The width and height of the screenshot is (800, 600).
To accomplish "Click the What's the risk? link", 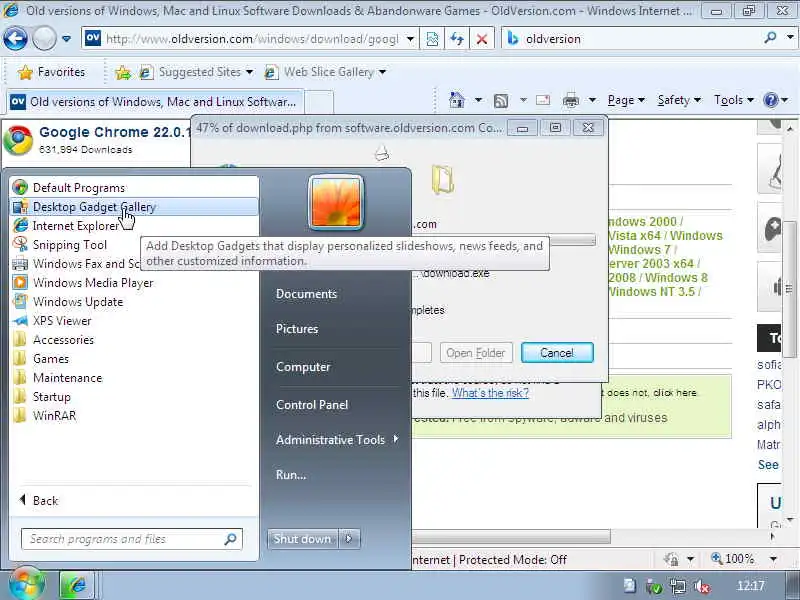I will pos(490,393).
